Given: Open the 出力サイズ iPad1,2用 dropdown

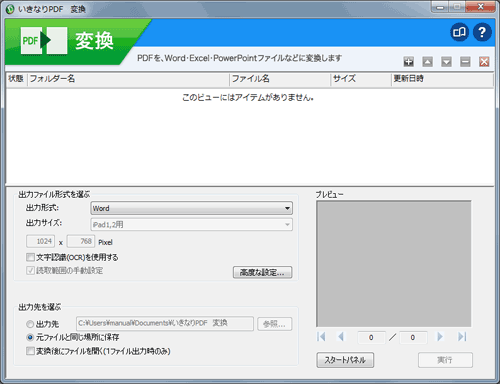Looking at the screenshot, I should [x=192, y=224].
